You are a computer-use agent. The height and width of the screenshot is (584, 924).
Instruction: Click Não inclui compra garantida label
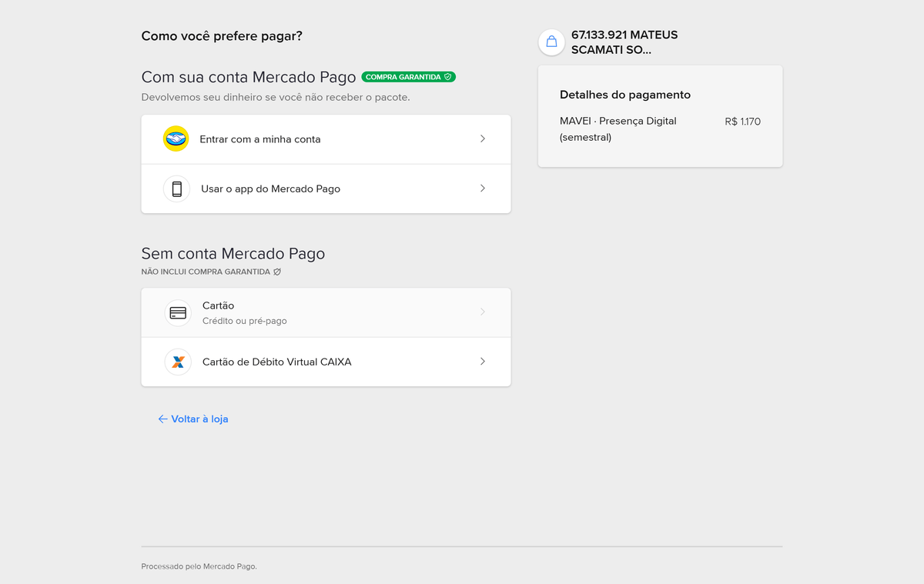click(206, 272)
